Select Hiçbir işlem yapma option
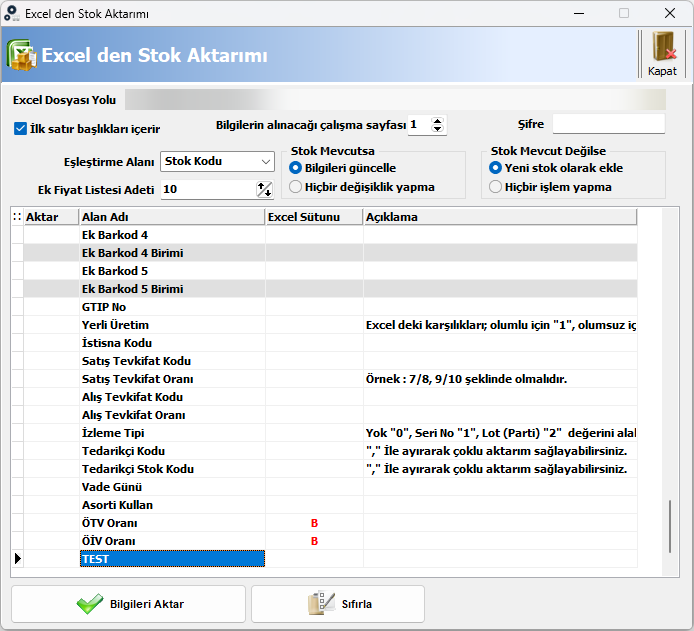Viewport: 694px width, 631px height. tap(495, 187)
